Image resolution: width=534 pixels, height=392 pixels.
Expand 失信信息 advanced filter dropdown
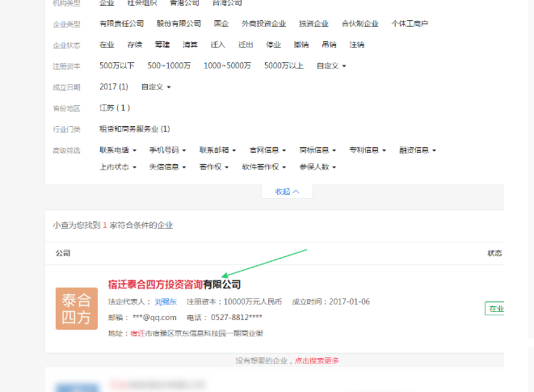click(167, 167)
